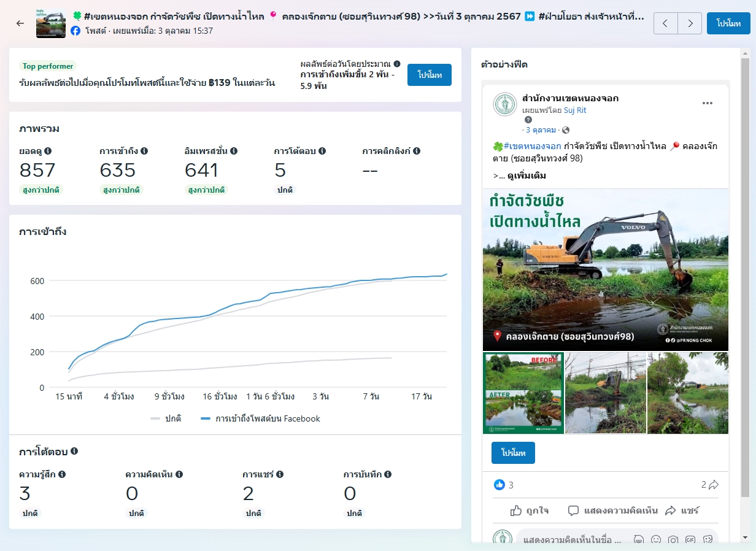Image resolution: width=756 pixels, height=551 pixels.
Task: Click info icon next to ยอดดู
Action: click(x=48, y=151)
